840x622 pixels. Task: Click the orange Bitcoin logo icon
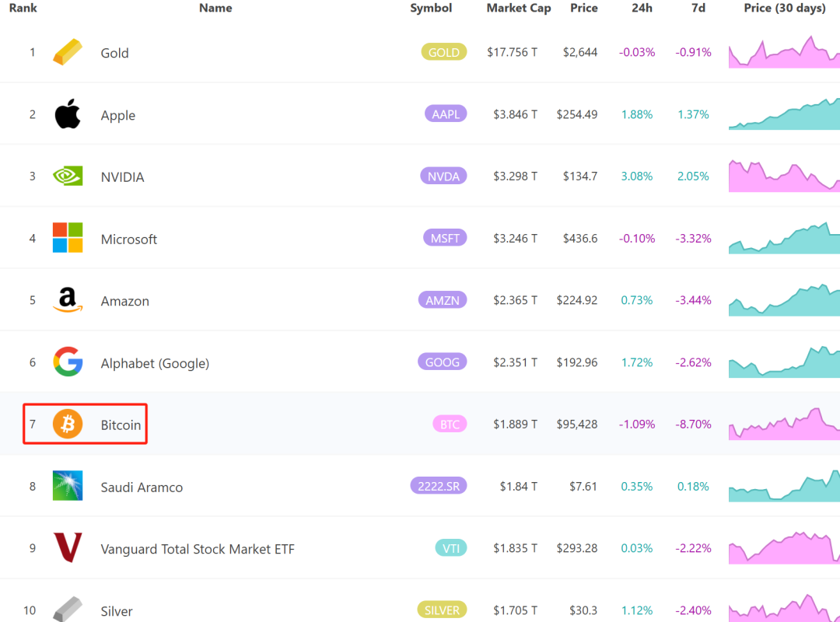click(68, 425)
